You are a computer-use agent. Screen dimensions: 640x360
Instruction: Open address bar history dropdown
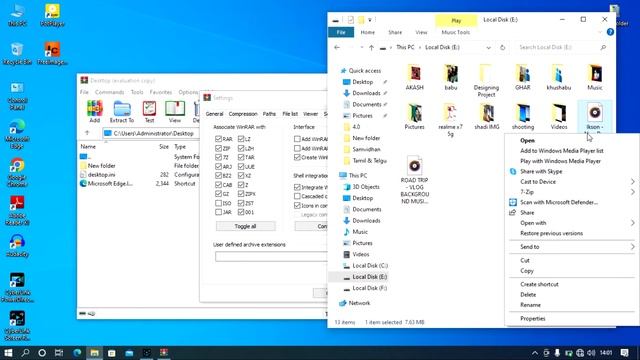[489, 47]
